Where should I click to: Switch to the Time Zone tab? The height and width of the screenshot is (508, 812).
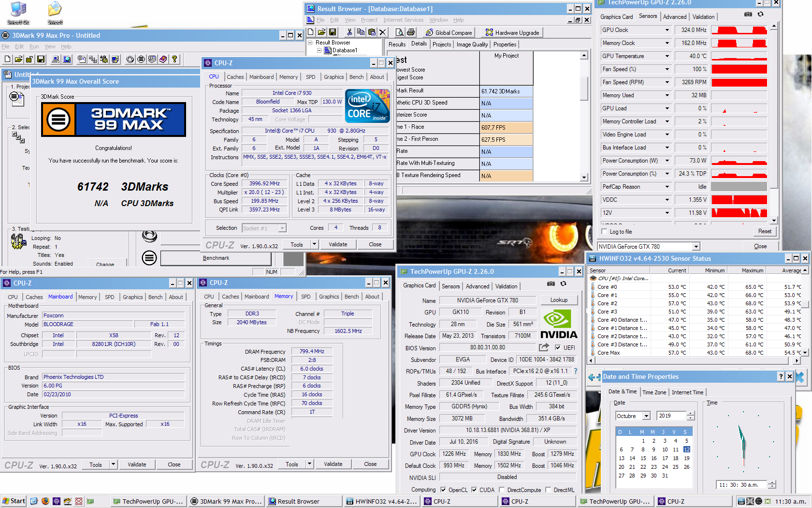click(654, 392)
